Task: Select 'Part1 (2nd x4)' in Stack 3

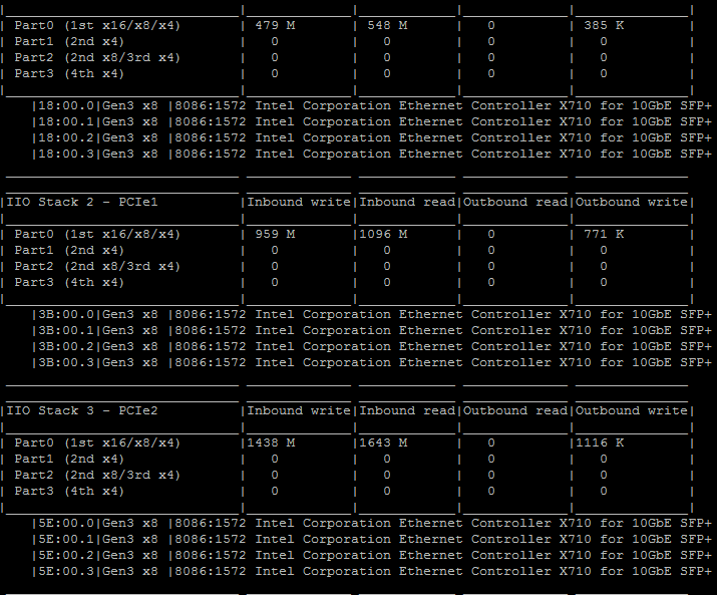Action: 69,459
